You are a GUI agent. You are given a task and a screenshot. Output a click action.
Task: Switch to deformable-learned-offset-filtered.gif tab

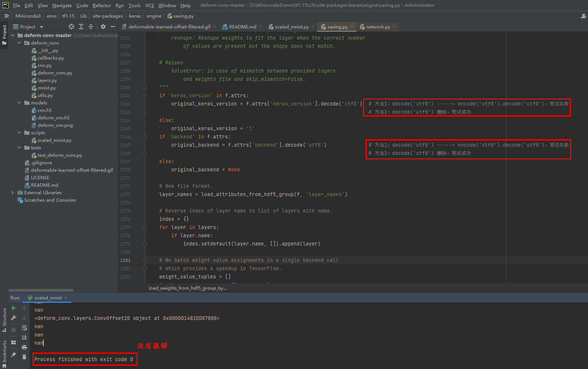click(169, 27)
